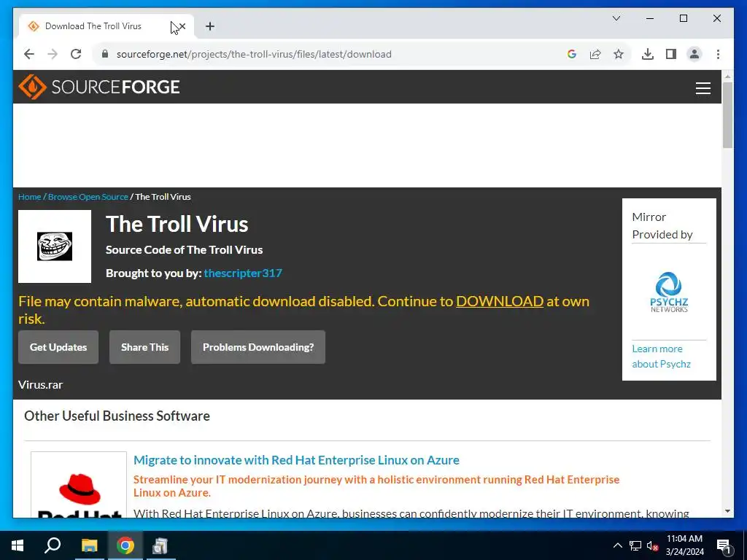Screen dimensions: 747x560
Task: Open Browse Open Source breadcrumb link
Action: [88, 197]
